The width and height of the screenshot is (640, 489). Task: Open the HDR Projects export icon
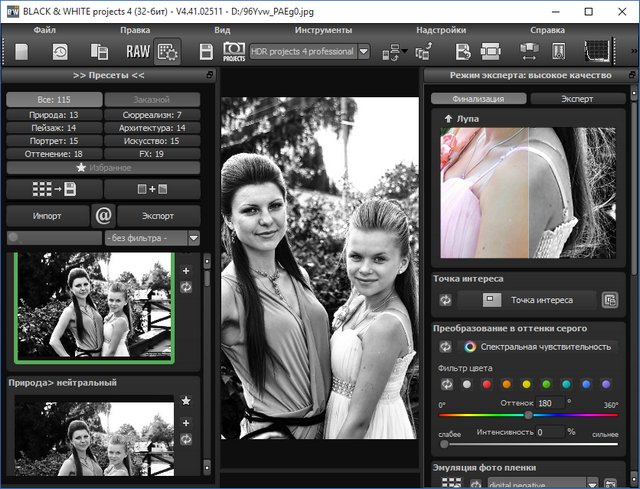point(234,51)
